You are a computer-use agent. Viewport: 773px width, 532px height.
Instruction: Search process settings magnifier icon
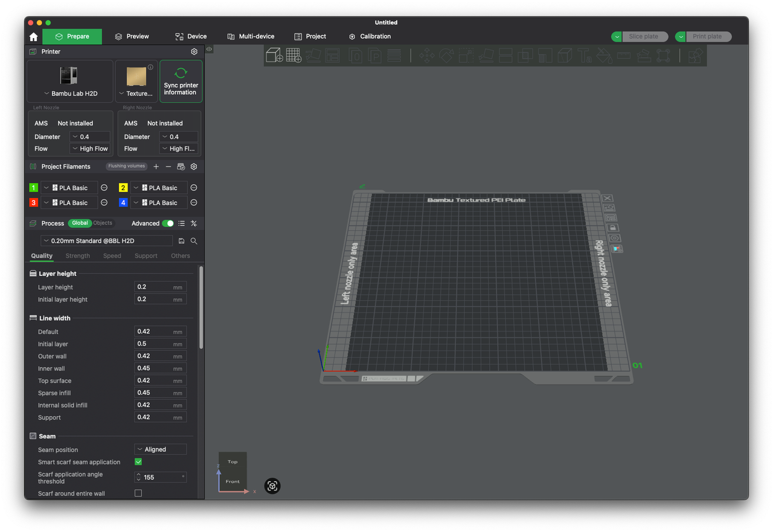coord(194,241)
